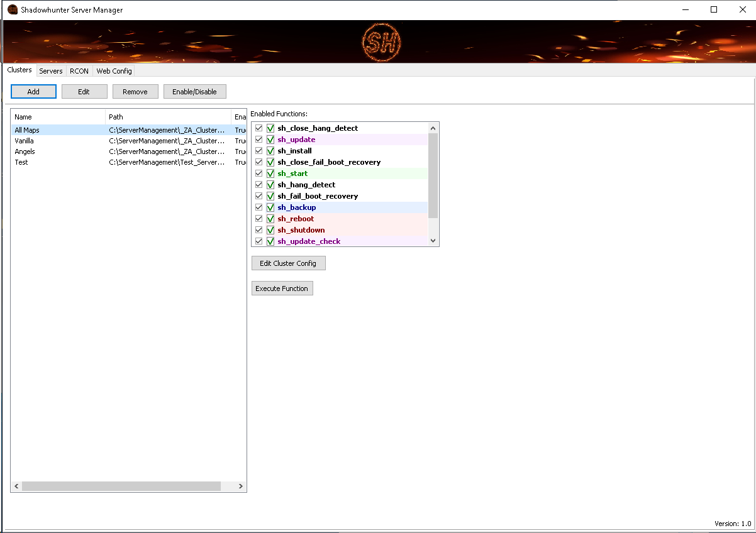This screenshot has width=756, height=533.
Task: Click the green check icon beside sh_start
Action: click(270, 173)
